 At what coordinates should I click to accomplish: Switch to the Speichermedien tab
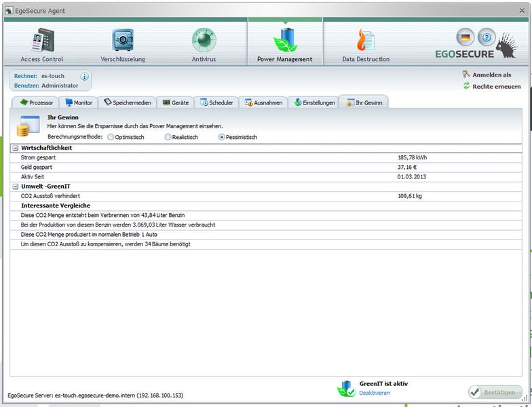[128, 102]
